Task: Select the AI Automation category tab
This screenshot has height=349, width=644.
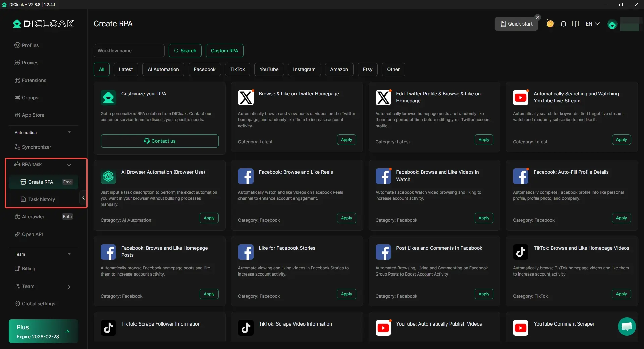Action: (x=163, y=69)
